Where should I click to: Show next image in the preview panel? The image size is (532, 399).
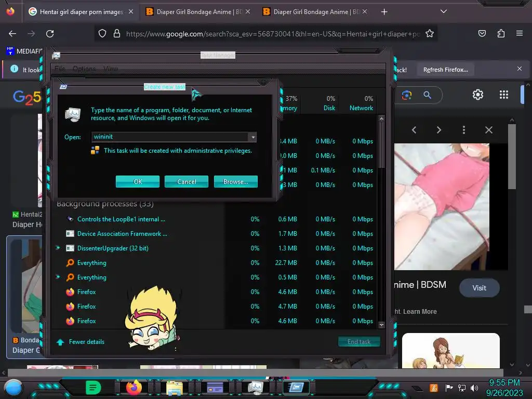[439, 130]
